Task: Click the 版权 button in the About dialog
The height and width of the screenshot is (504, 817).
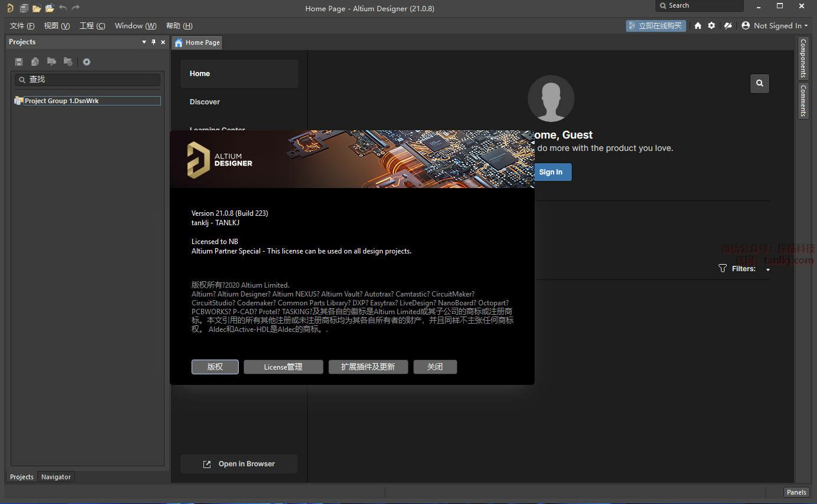Action: [x=215, y=367]
